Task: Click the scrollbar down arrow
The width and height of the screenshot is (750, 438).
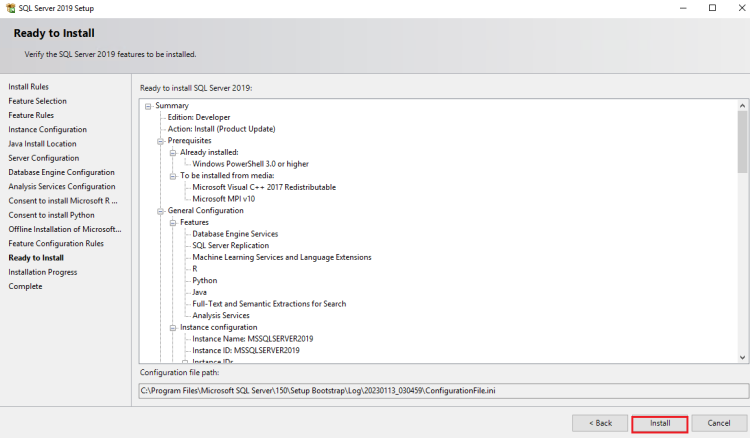Action: click(742, 357)
